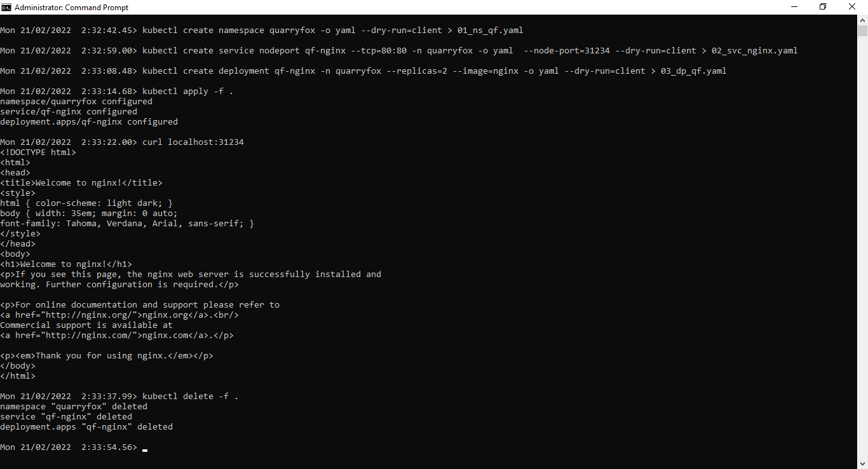
Task: Click the Command Prompt system menu icon
Action: tap(6, 7)
